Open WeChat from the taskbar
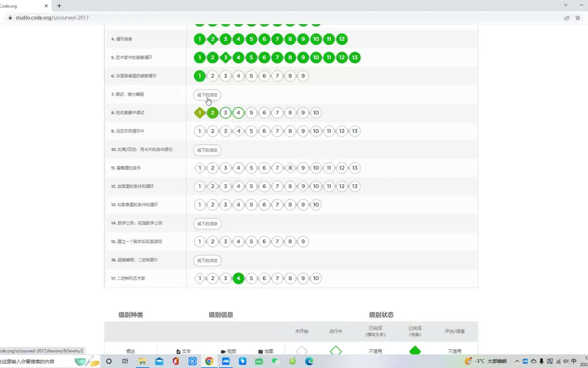The height and width of the screenshot is (368, 588). (x=276, y=361)
